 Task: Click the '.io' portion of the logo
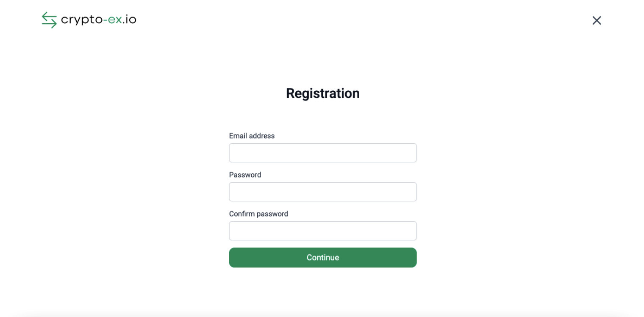coord(130,19)
